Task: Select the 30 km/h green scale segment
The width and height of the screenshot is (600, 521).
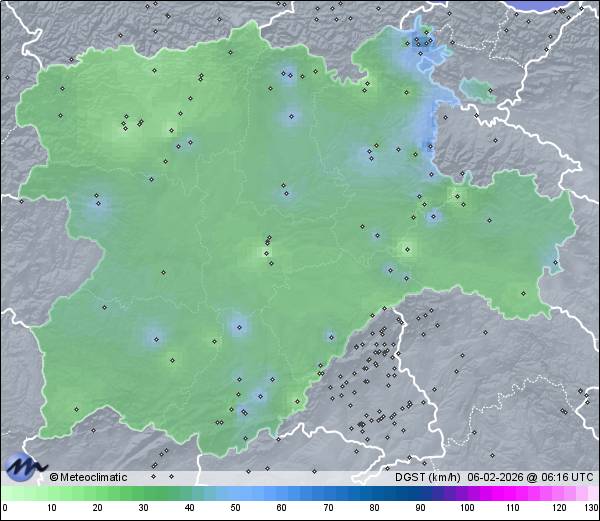Action: 143,494
